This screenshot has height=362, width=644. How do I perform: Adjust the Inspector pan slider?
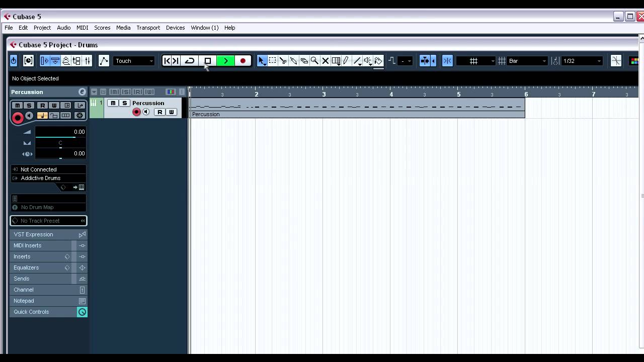point(60,147)
